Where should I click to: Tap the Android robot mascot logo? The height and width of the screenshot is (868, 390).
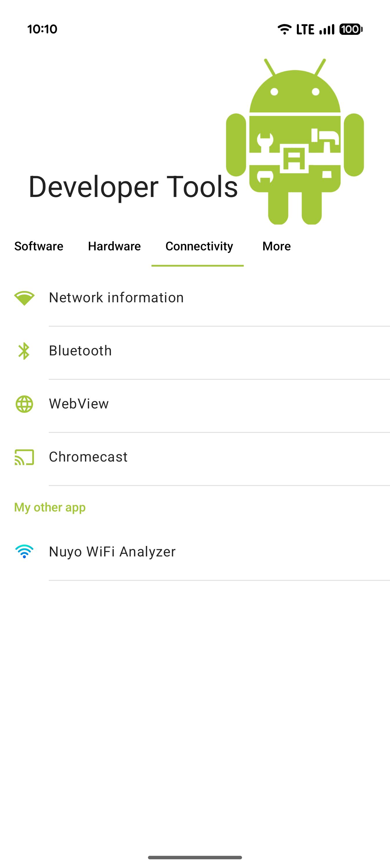click(x=295, y=142)
